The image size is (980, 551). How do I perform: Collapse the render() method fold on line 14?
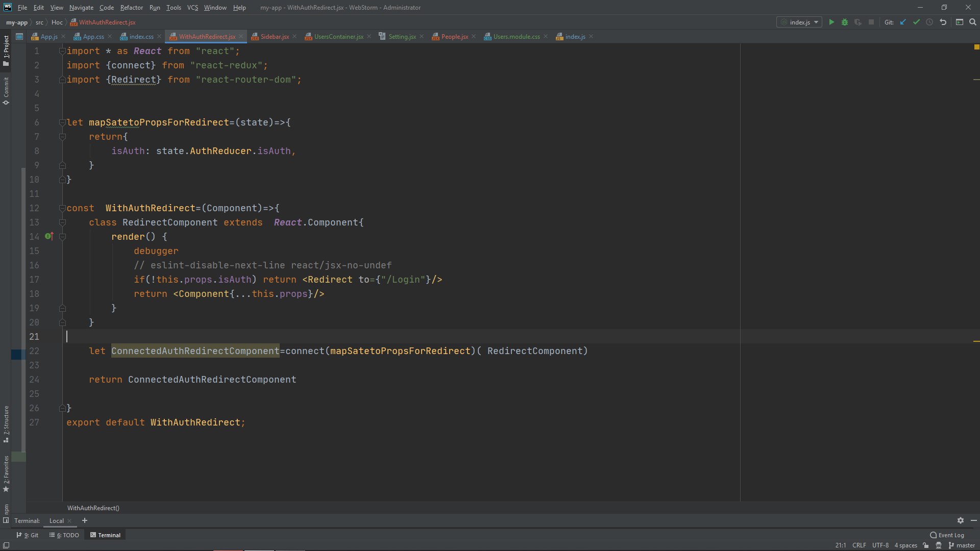point(63,237)
